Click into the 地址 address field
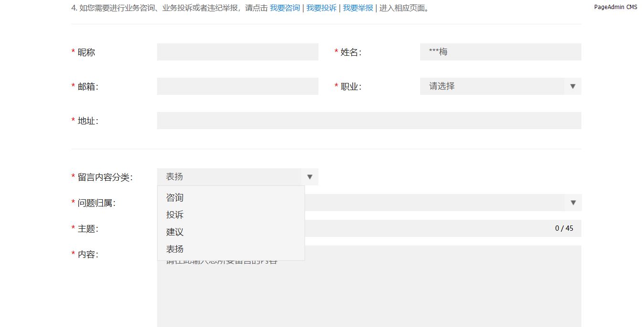The height and width of the screenshot is (327, 644). [x=369, y=121]
